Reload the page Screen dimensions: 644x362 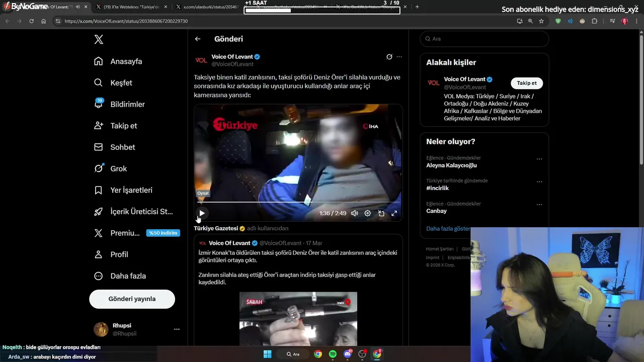(x=31, y=21)
